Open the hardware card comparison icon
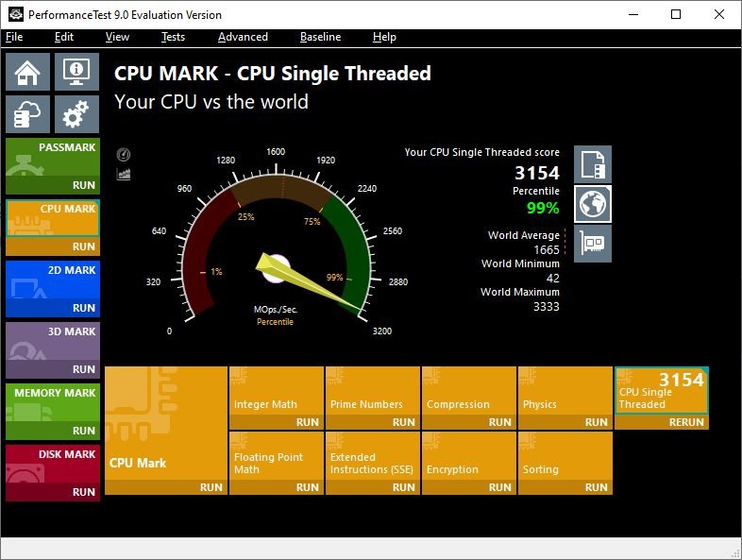Image resolution: width=742 pixels, height=560 pixels. coord(593,244)
